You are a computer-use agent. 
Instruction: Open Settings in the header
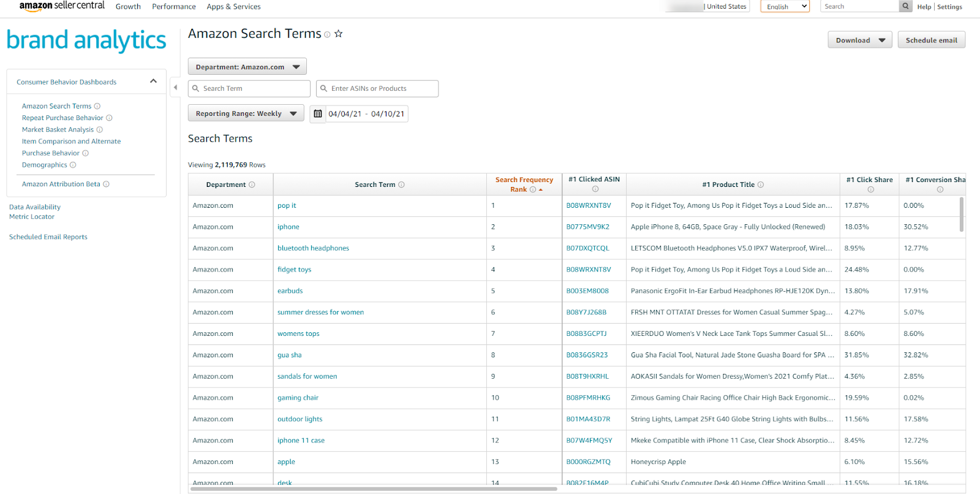pyautogui.click(x=949, y=7)
